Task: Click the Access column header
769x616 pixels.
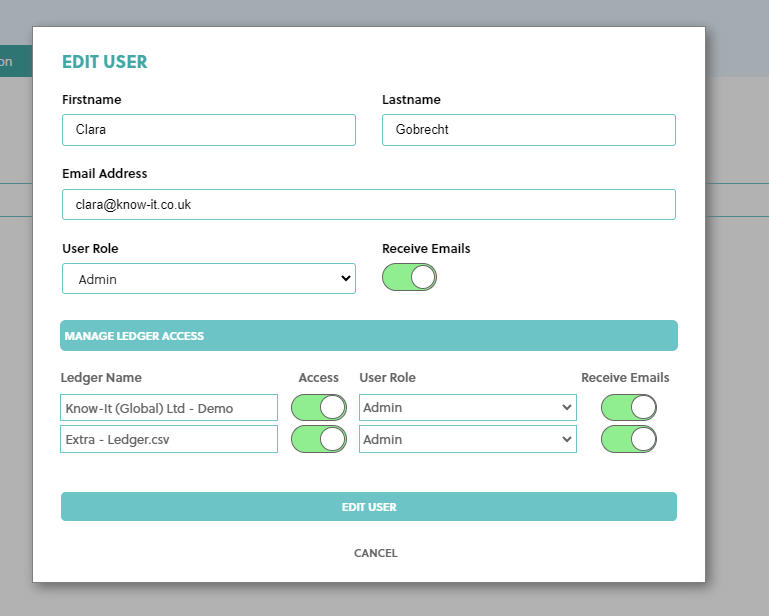Action: pos(319,378)
